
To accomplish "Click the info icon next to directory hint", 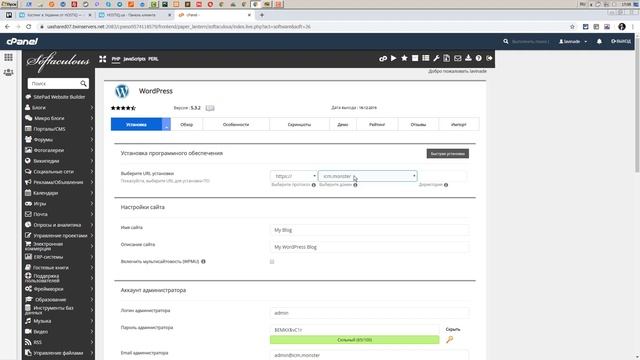I will (x=446, y=185).
